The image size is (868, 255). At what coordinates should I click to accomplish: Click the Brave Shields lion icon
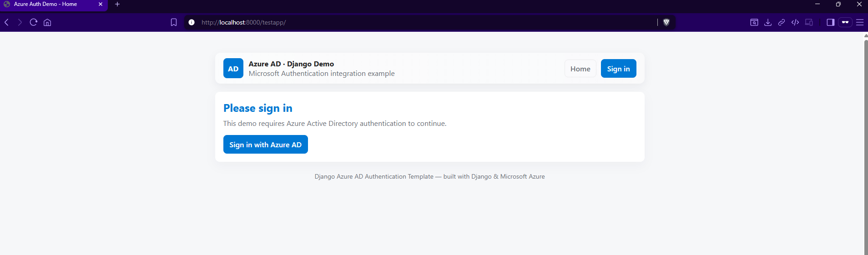point(666,22)
